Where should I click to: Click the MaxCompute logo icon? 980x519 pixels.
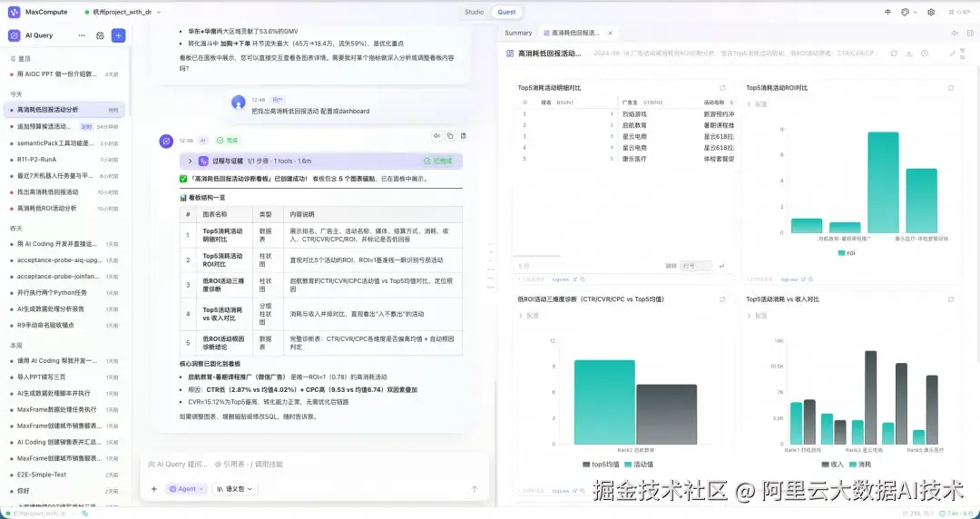[x=14, y=12]
